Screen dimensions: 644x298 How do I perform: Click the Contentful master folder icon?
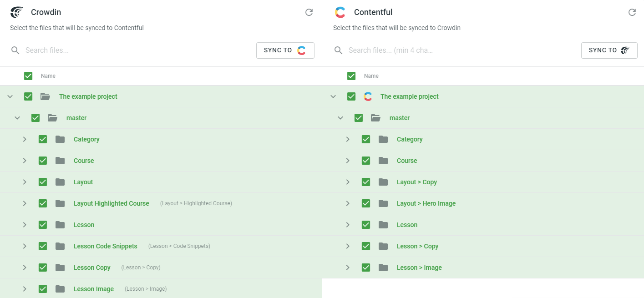375,118
